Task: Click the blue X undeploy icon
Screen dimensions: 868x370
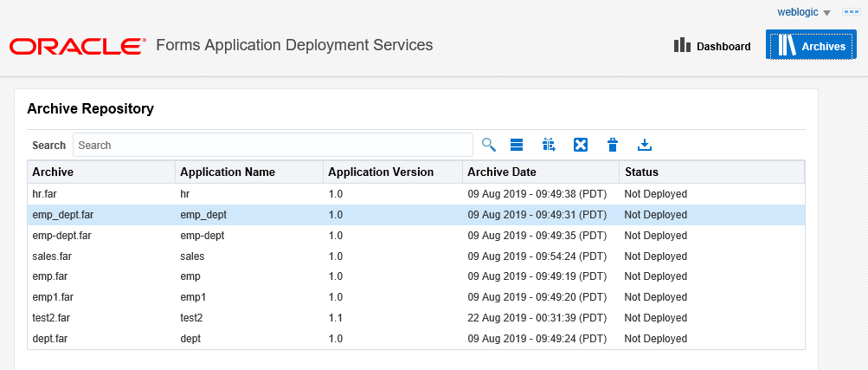Action: pos(580,145)
